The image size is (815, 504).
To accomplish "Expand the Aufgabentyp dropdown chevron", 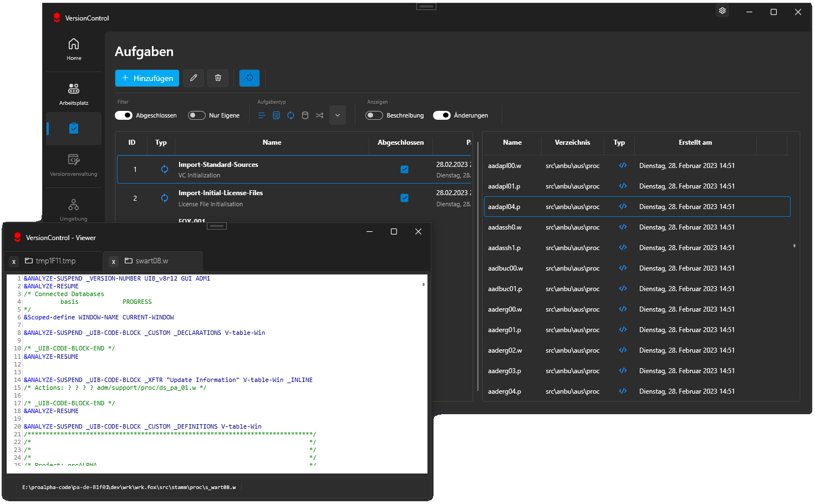I will [337, 115].
